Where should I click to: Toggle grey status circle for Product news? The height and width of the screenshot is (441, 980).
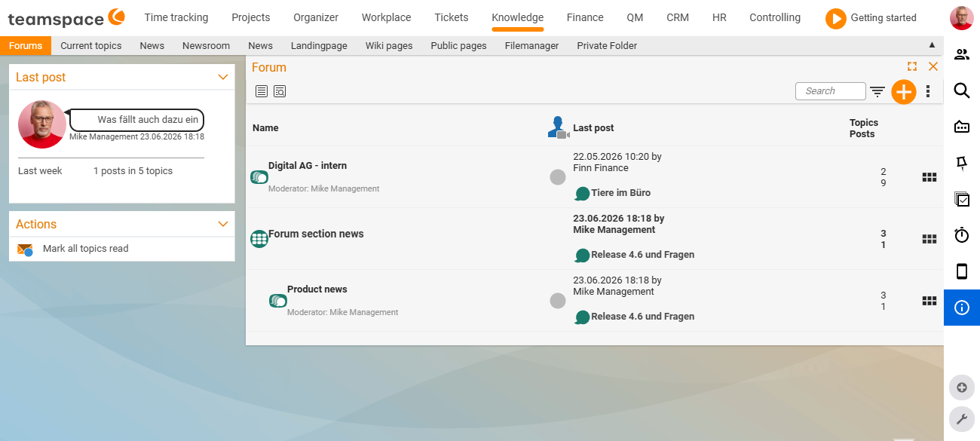(x=558, y=301)
